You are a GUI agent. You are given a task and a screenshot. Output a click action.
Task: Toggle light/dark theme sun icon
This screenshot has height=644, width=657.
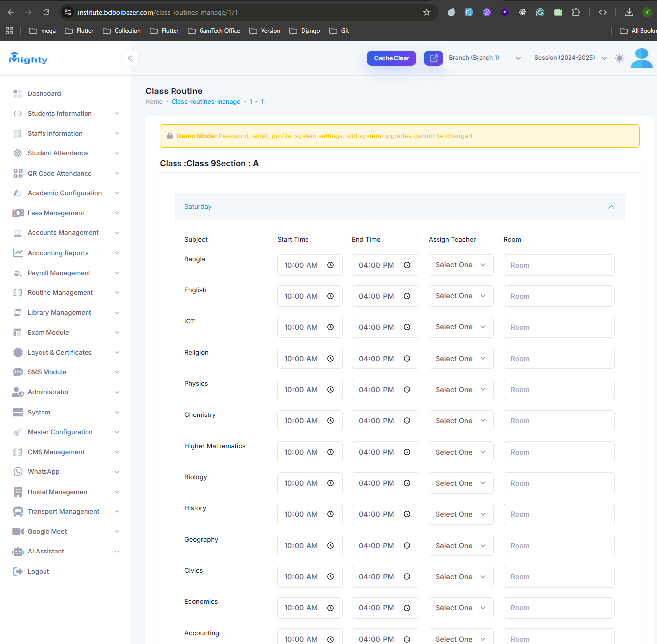(620, 58)
